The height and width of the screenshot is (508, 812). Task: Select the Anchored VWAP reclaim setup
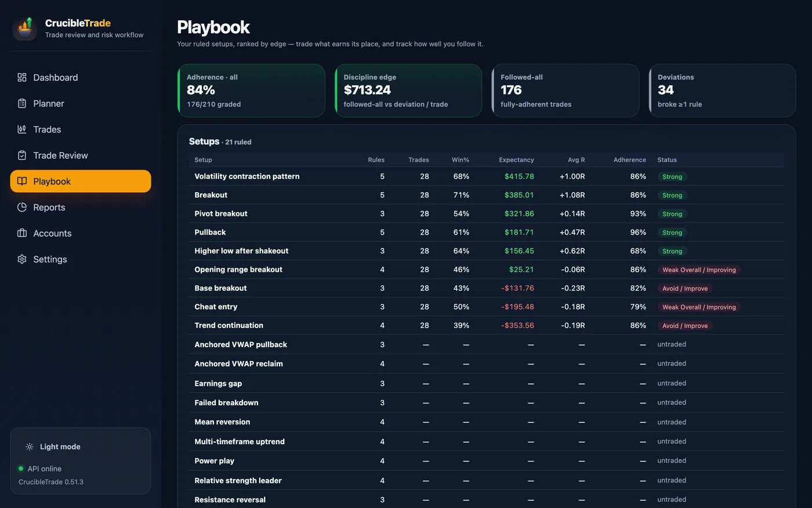click(487, 363)
